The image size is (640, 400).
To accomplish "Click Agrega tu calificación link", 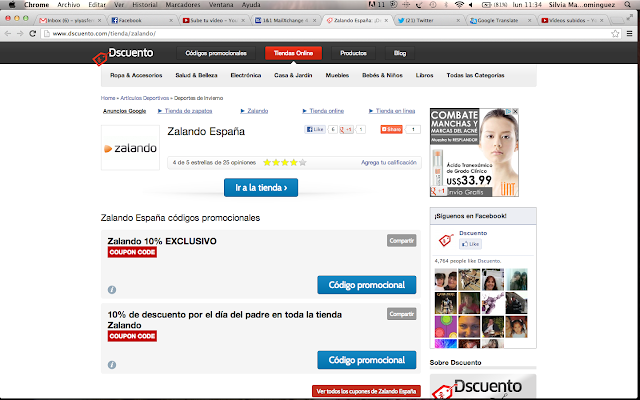I will [389, 162].
